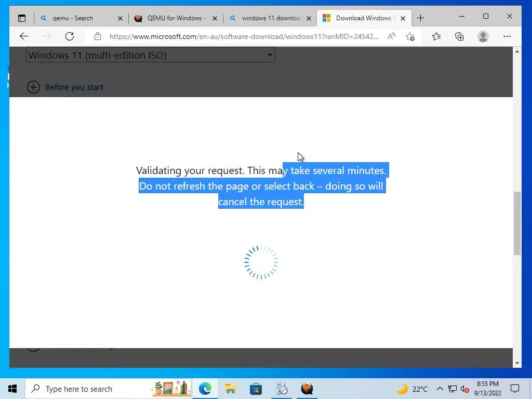
Task: Open the disc installer taskbar app
Action: click(282, 389)
